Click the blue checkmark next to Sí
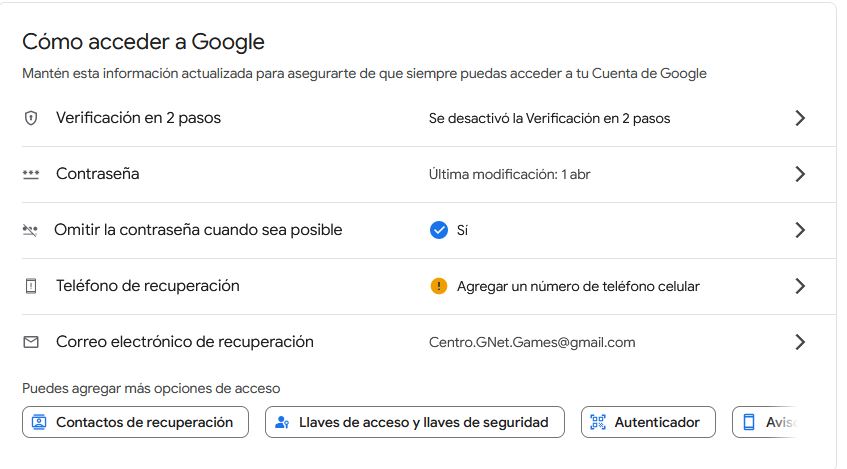The height and width of the screenshot is (469, 847). coord(438,230)
